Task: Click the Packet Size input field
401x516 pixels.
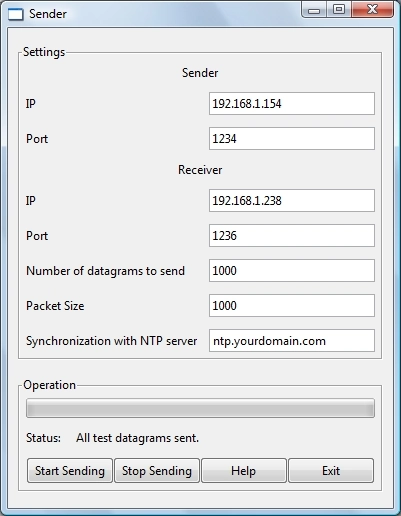Action: click(x=292, y=305)
